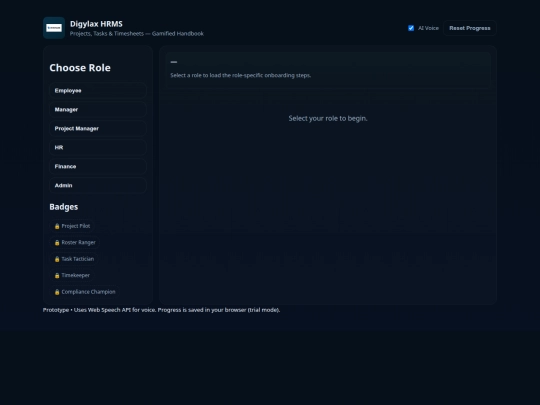Click the Prototype footer note

pos(162,310)
